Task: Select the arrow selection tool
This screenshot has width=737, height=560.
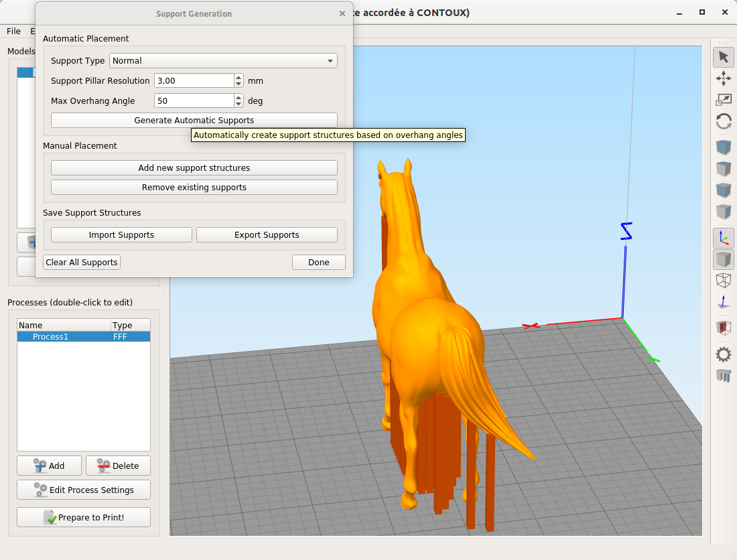Action: tap(723, 57)
